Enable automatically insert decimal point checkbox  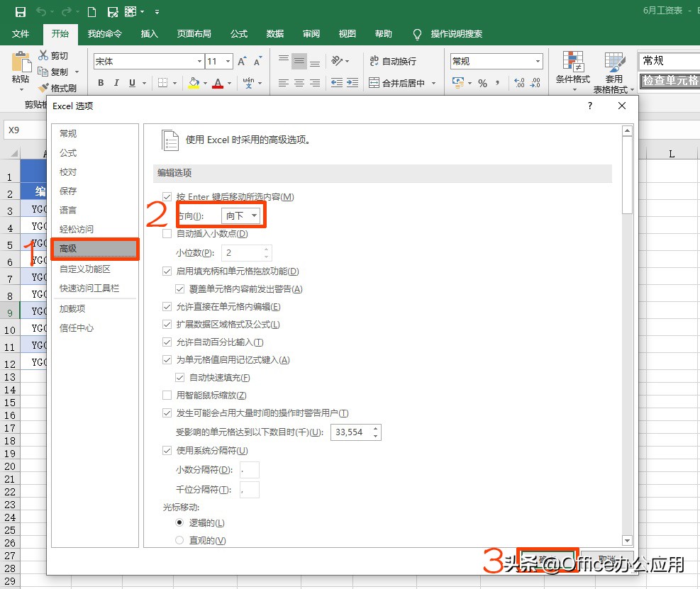[167, 233]
